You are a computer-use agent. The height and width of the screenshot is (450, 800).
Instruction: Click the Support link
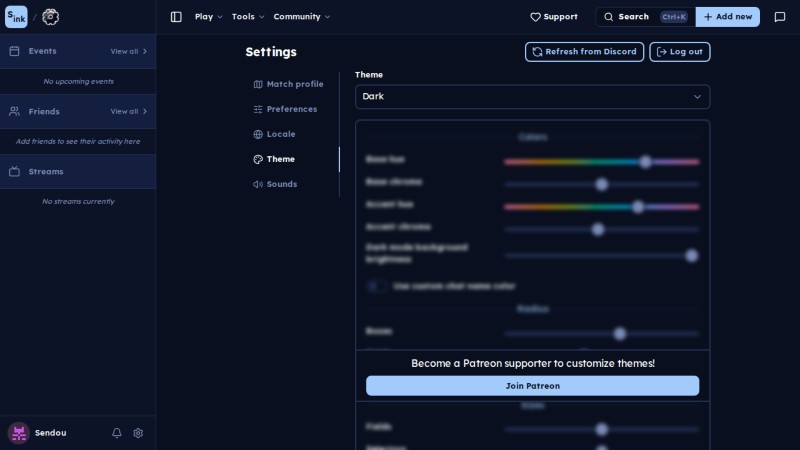tap(554, 17)
